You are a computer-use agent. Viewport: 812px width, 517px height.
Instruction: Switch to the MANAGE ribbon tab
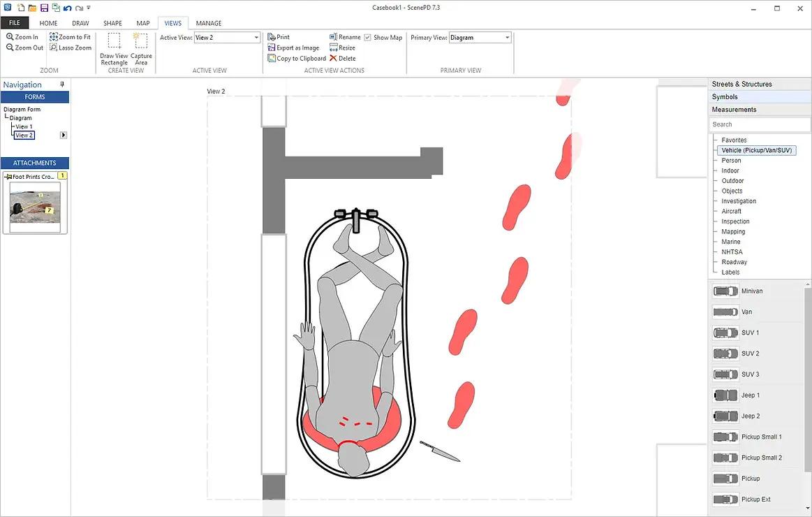coord(209,23)
